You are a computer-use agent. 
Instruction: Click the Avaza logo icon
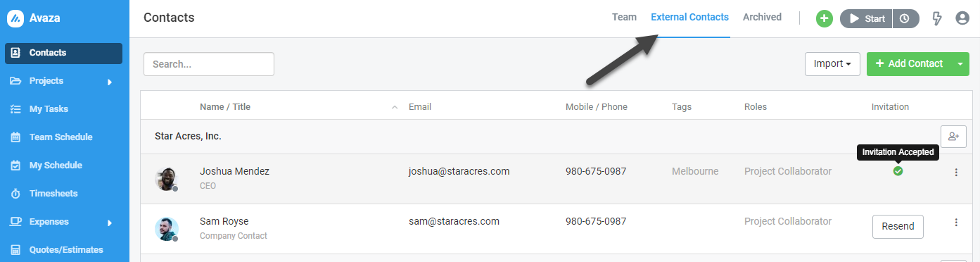pyautogui.click(x=15, y=18)
